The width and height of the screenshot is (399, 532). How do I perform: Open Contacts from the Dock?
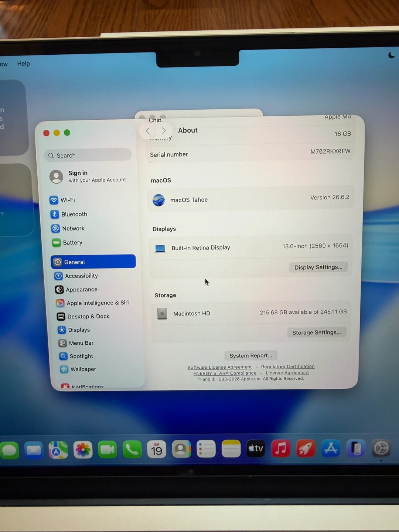coord(181,449)
